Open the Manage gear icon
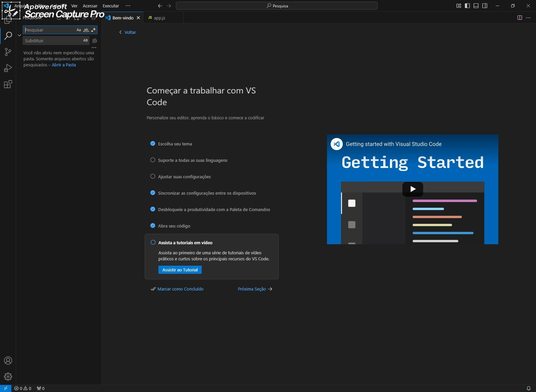Viewport: 536px width, 392px height. (8, 377)
